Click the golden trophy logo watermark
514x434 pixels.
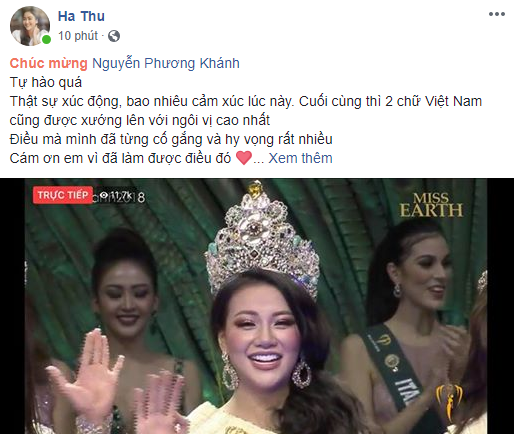point(449,402)
